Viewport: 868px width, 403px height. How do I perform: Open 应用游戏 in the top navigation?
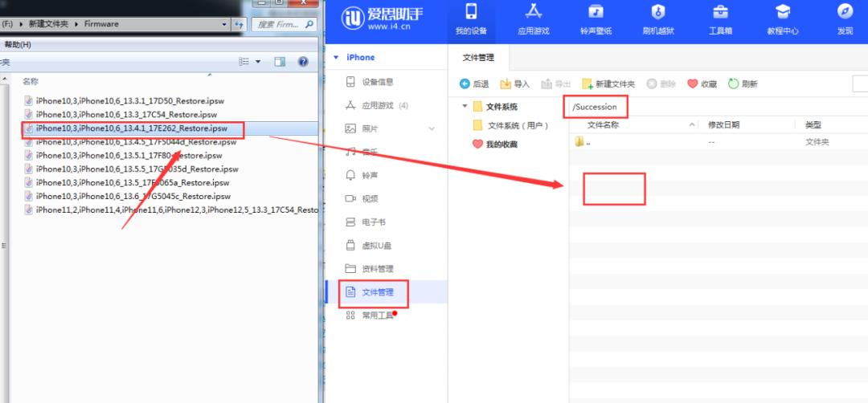pos(533,20)
